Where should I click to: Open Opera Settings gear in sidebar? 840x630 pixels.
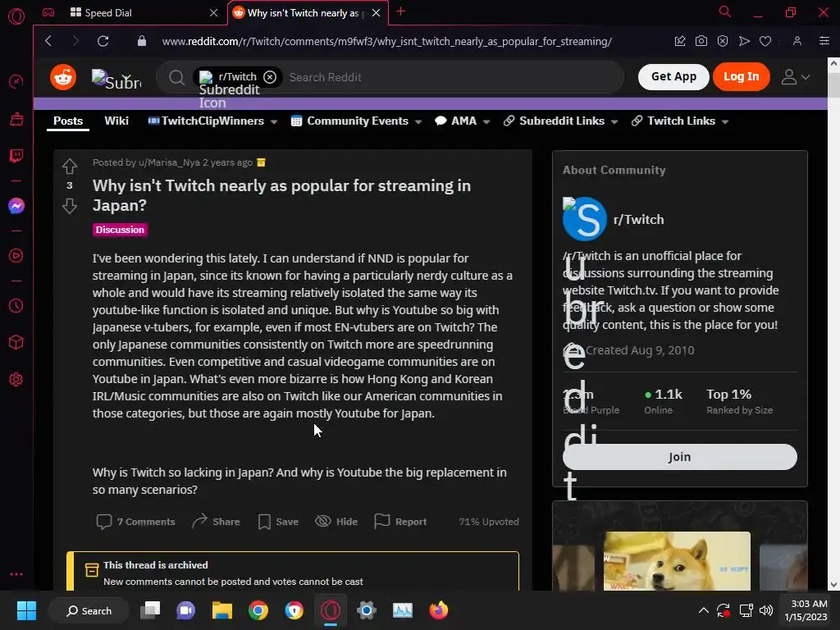tap(16, 379)
